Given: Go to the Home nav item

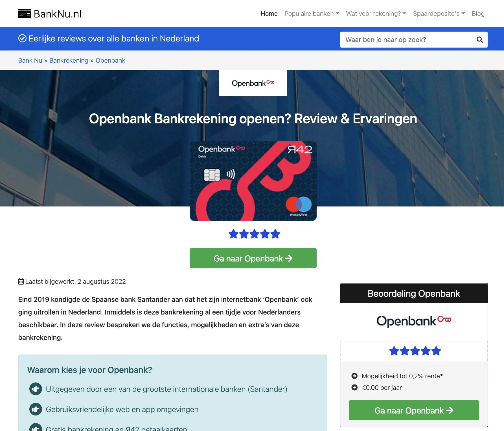Looking at the screenshot, I should (x=269, y=14).
